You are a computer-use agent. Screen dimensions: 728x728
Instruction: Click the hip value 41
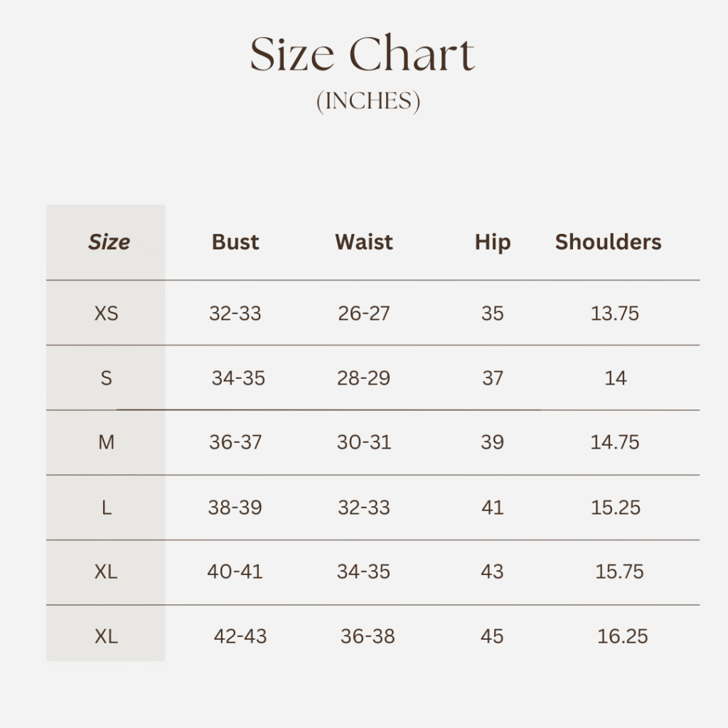(x=492, y=508)
